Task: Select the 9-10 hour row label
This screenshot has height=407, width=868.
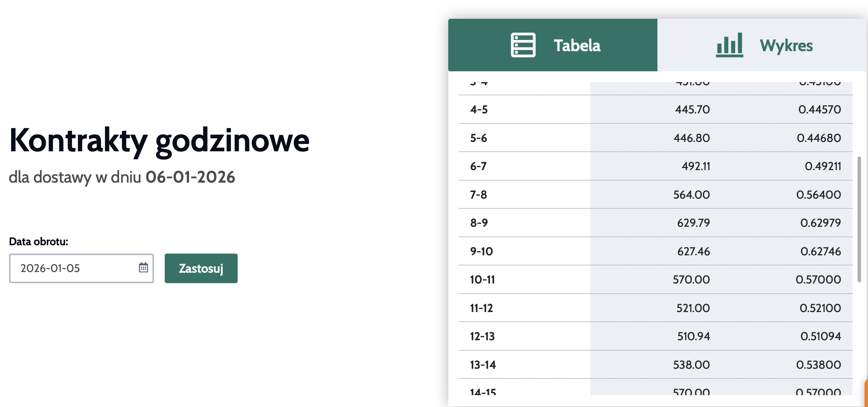Action: [x=481, y=252]
